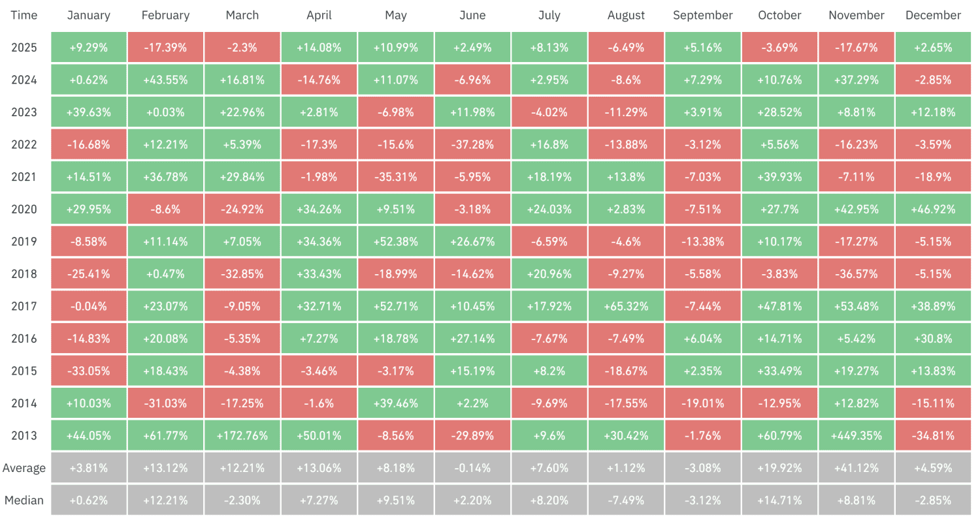Select the Median row label
Viewport: 980px width, 519px height.
(24, 501)
